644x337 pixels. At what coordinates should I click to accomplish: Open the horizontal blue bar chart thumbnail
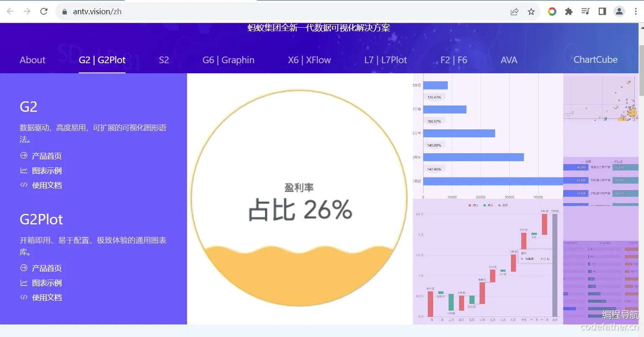coord(488,136)
